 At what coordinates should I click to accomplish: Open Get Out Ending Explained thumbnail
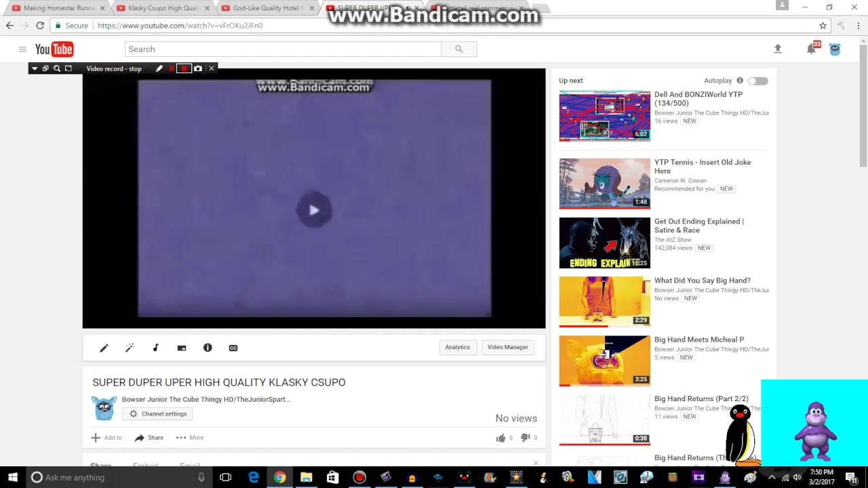coord(604,243)
